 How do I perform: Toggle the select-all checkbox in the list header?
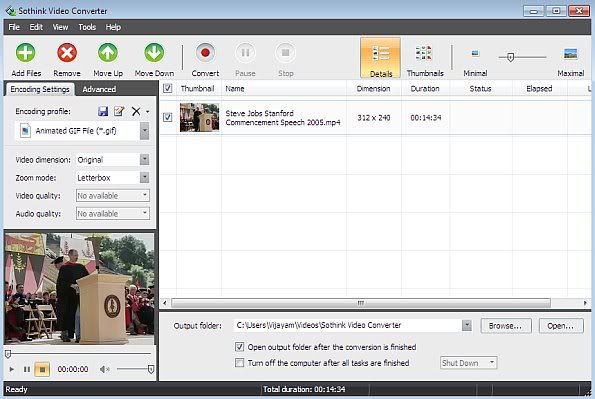[x=167, y=88]
